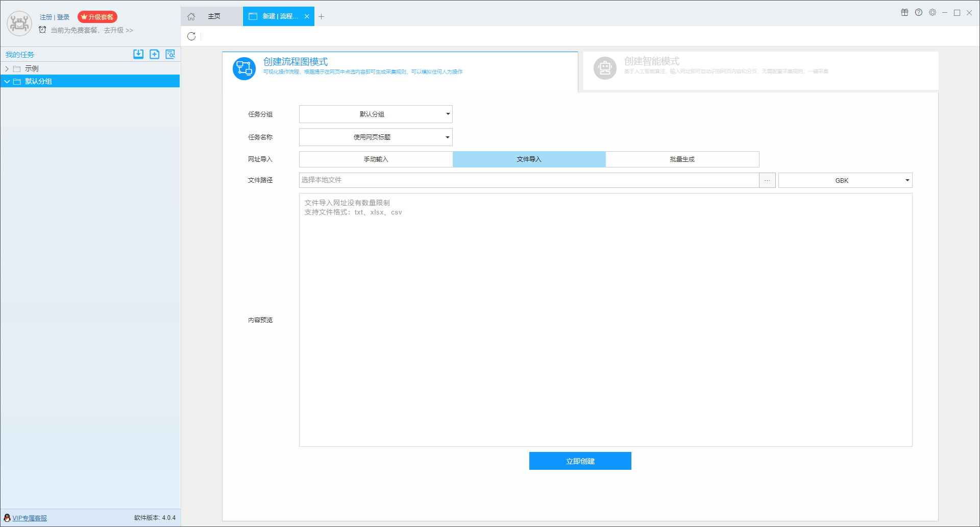
Task: Add a new tab with plus icon
Action: [x=322, y=16]
